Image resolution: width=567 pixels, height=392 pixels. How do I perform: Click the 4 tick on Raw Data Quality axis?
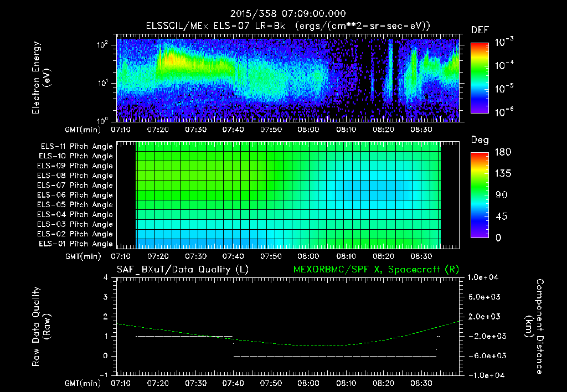click(x=106, y=277)
